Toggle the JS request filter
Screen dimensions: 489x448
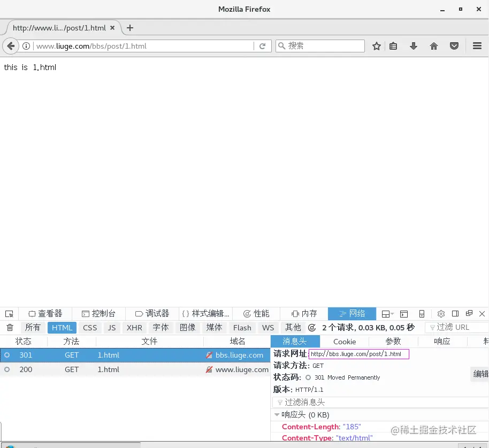112,328
